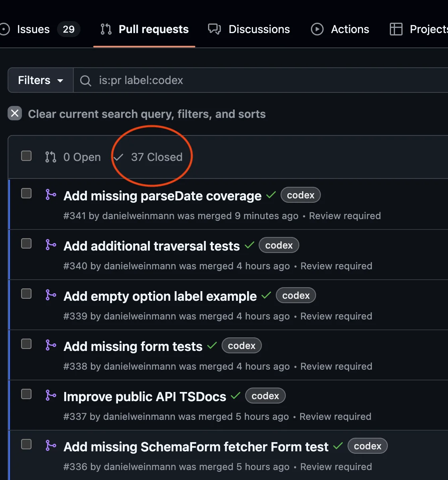
Task: Show the 37 Closed pull requests
Action: 156,157
